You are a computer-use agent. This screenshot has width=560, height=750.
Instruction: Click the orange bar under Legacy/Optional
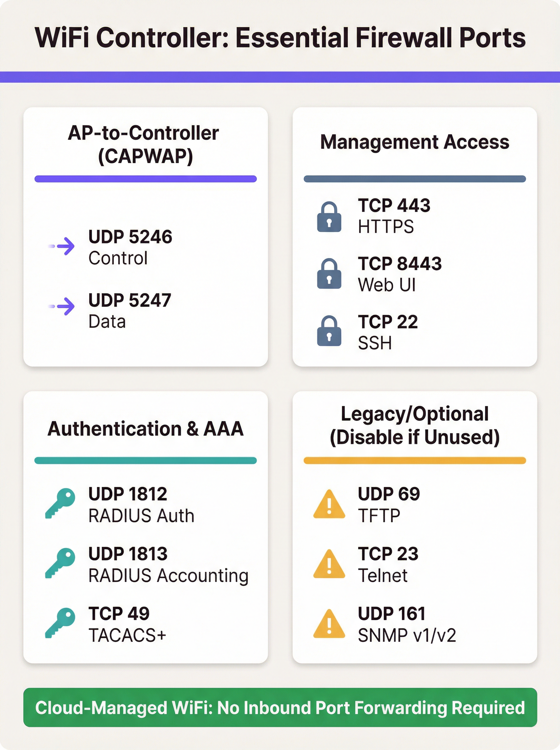click(415, 461)
